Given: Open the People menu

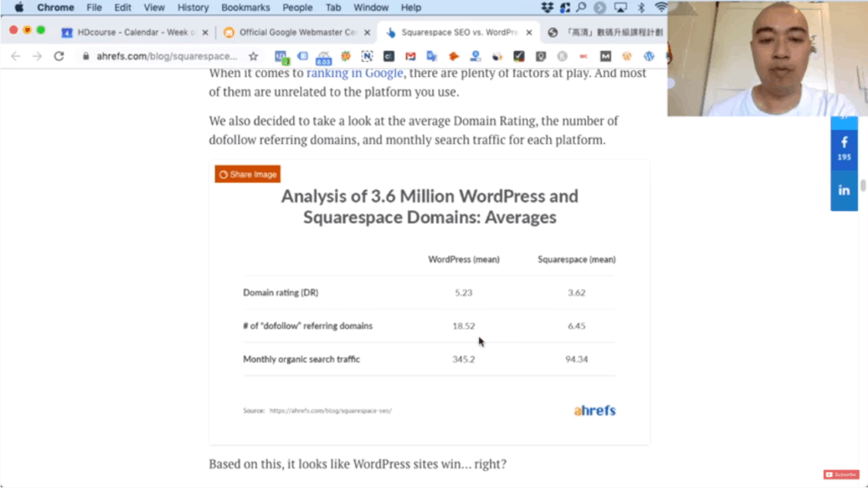Looking at the screenshot, I should click(298, 7).
